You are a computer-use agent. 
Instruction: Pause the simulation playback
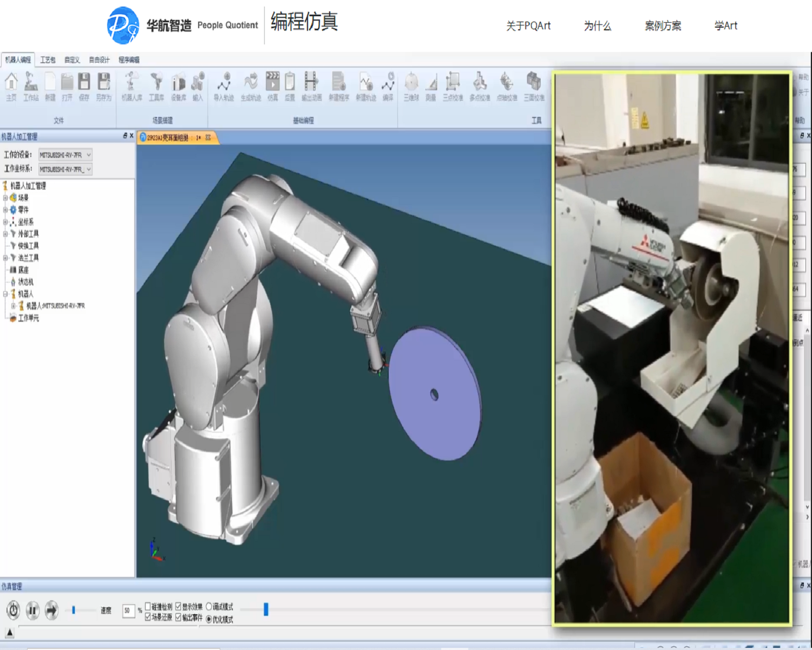(x=32, y=610)
